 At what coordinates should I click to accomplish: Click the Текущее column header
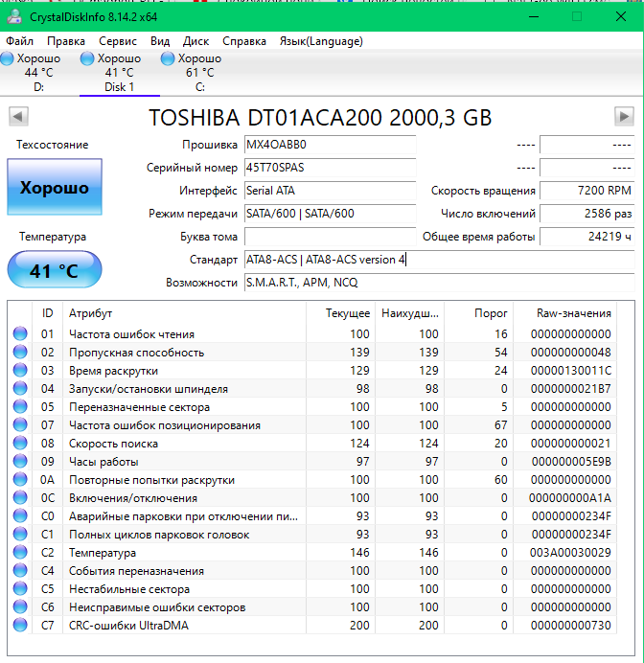click(x=341, y=313)
